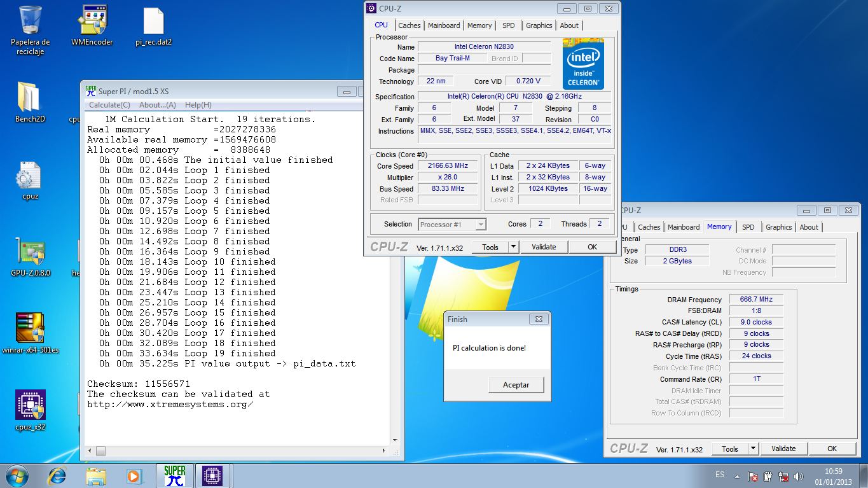Show hidden tray icons arrow

coord(737,475)
